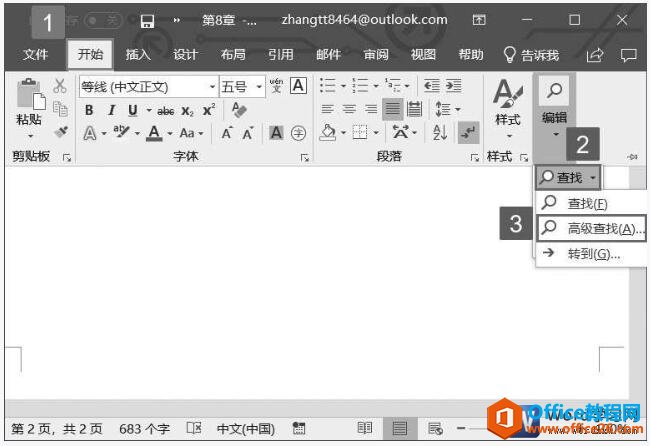The width and height of the screenshot is (650, 446).
Task: Click the Format Painter brush icon
Action: tap(61, 132)
